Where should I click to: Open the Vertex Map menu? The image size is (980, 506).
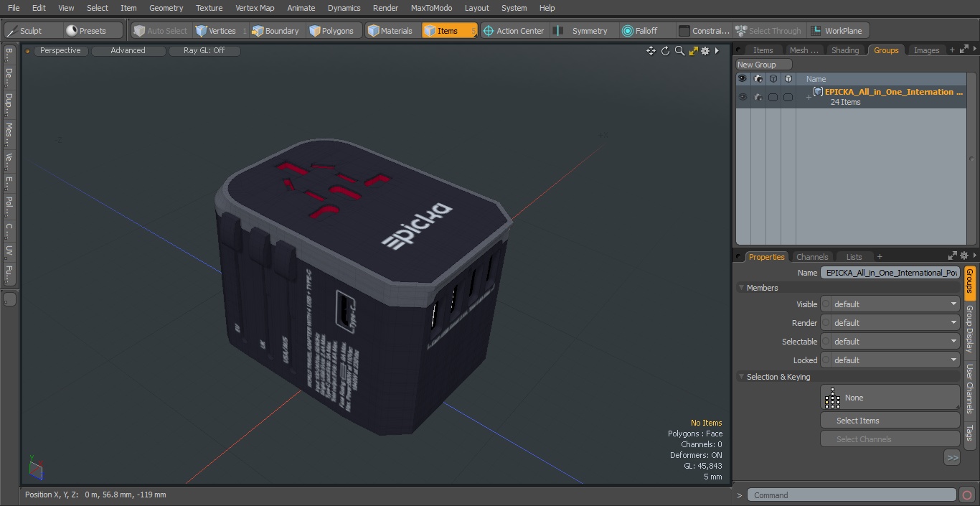click(255, 8)
